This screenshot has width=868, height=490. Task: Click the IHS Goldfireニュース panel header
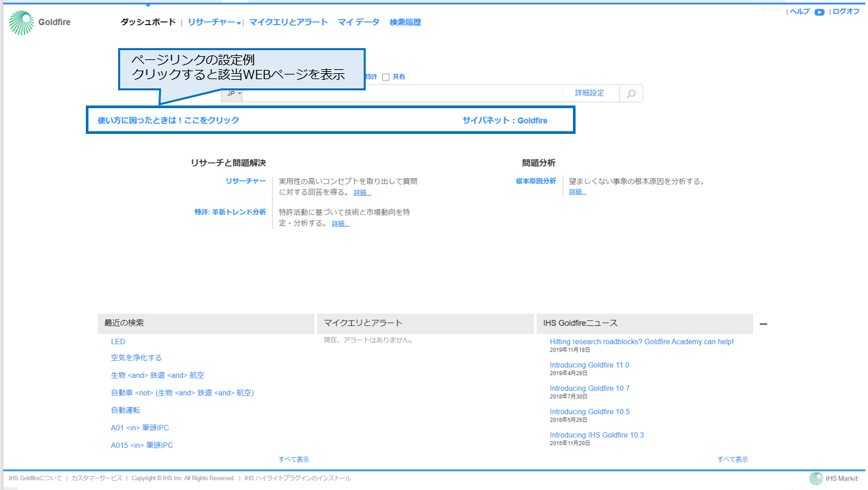644,323
